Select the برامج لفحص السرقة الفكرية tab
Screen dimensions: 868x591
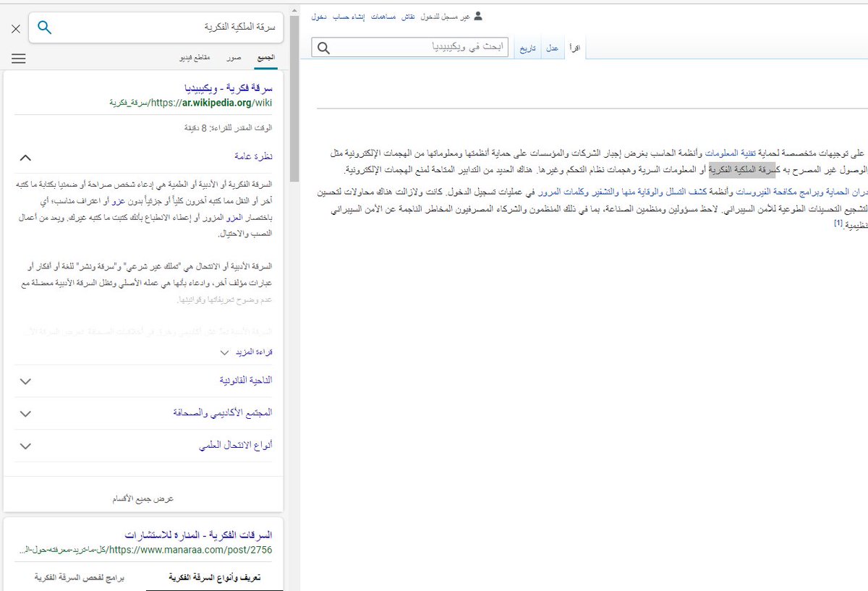point(80,579)
